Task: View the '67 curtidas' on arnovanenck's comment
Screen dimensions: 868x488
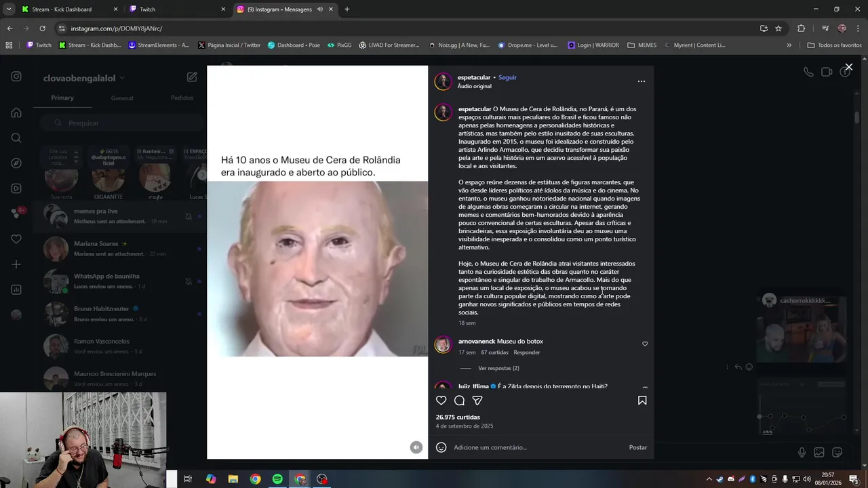Action: pyautogui.click(x=494, y=352)
